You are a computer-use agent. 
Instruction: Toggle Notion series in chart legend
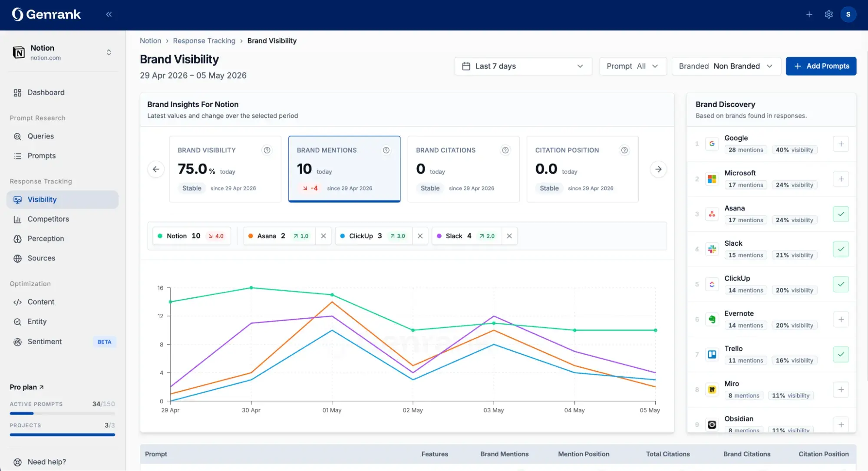(191, 236)
